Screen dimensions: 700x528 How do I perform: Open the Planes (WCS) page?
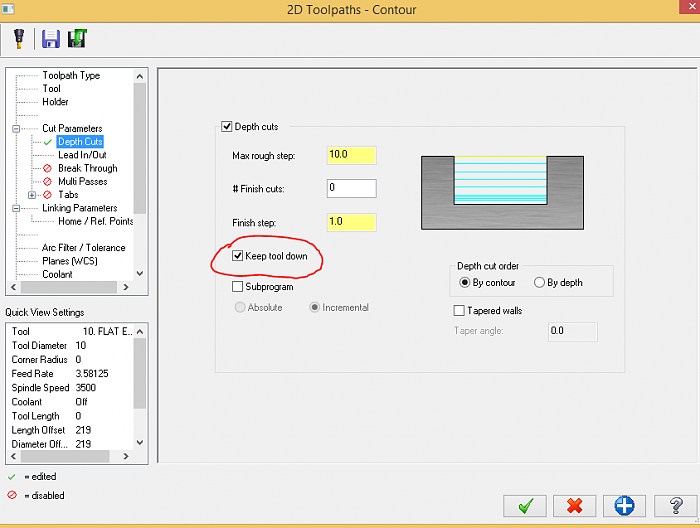point(70,261)
